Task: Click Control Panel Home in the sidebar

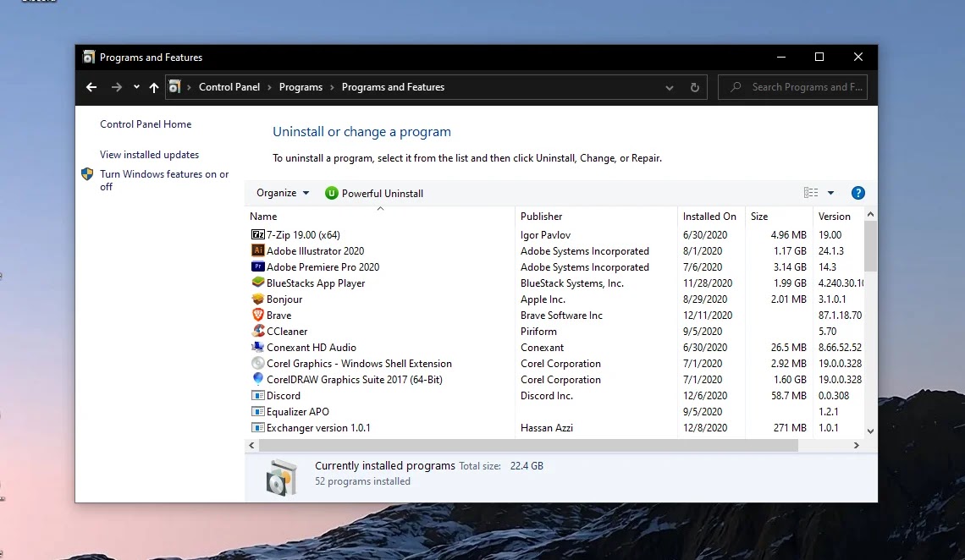Action: click(x=145, y=124)
